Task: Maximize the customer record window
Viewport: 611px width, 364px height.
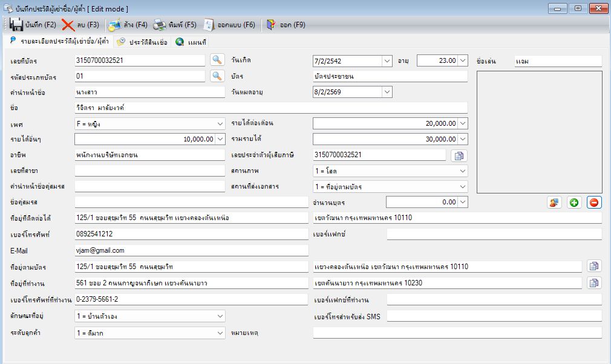Action: (578, 8)
